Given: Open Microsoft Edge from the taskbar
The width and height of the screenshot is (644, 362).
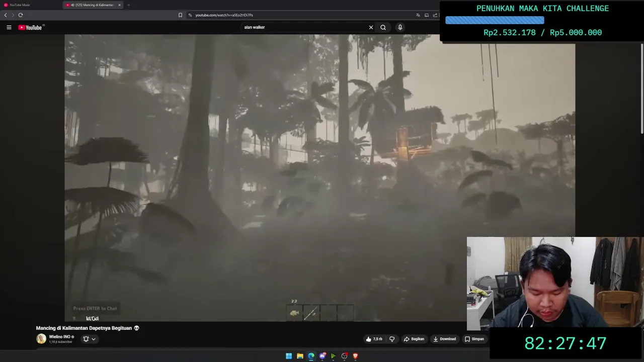Looking at the screenshot, I should 311,356.
